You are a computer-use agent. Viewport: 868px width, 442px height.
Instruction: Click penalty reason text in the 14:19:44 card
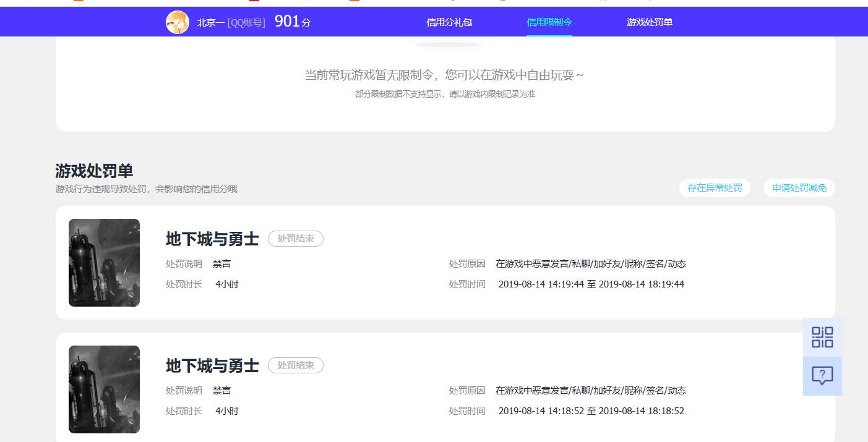click(x=591, y=264)
